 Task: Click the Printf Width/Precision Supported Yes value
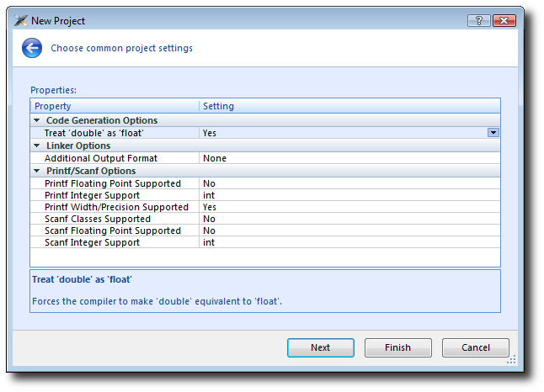[x=210, y=207]
